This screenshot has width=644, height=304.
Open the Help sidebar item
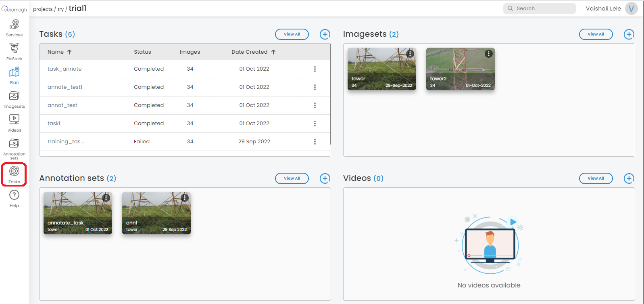(14, 199)
